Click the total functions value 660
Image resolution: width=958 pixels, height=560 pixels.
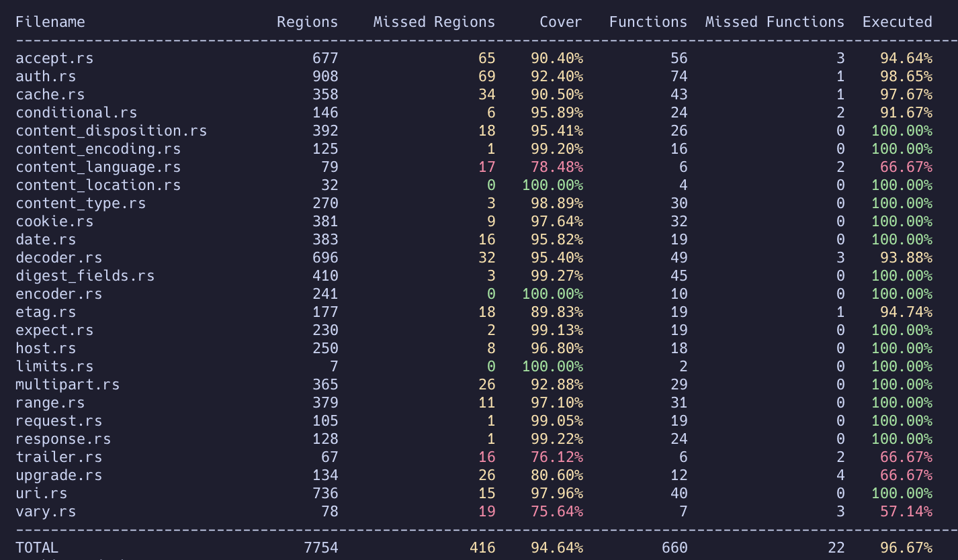pyautogui.click(x=674, y=548)
